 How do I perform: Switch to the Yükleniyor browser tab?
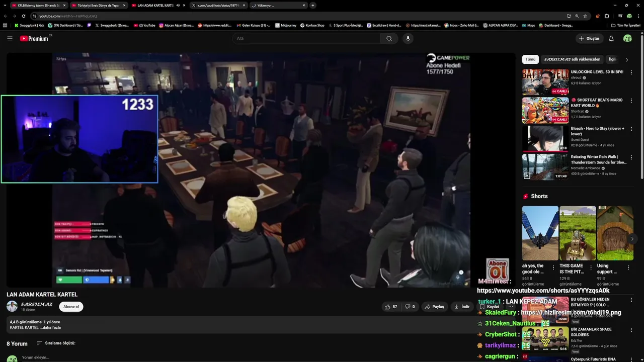pos(278,5)
